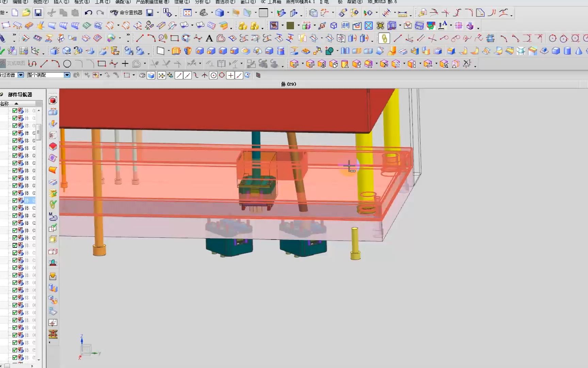
Task: Click the information object icon
Action: [x=167, y=13]
